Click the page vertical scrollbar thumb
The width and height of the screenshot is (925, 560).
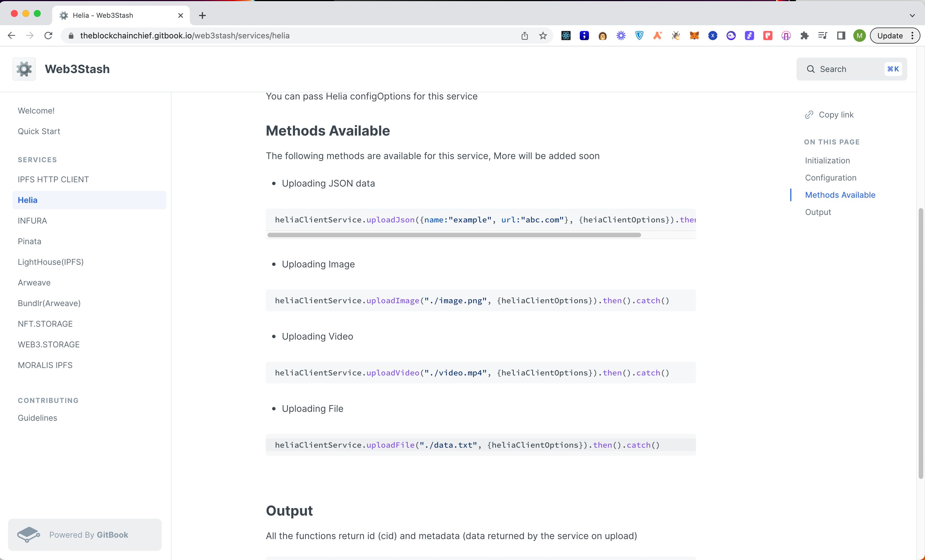tap(920, 343)
